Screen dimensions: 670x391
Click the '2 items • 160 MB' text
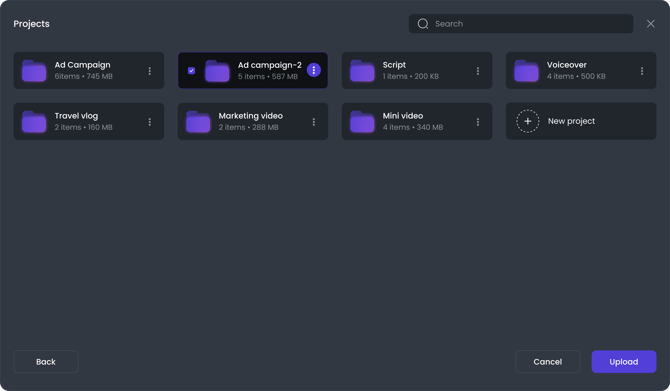83,127
